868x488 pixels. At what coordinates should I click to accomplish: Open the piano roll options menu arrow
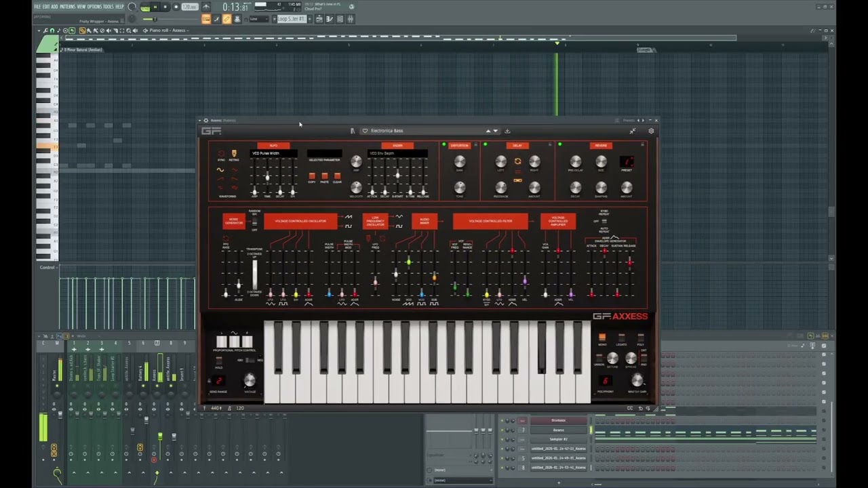click(40, 30)
